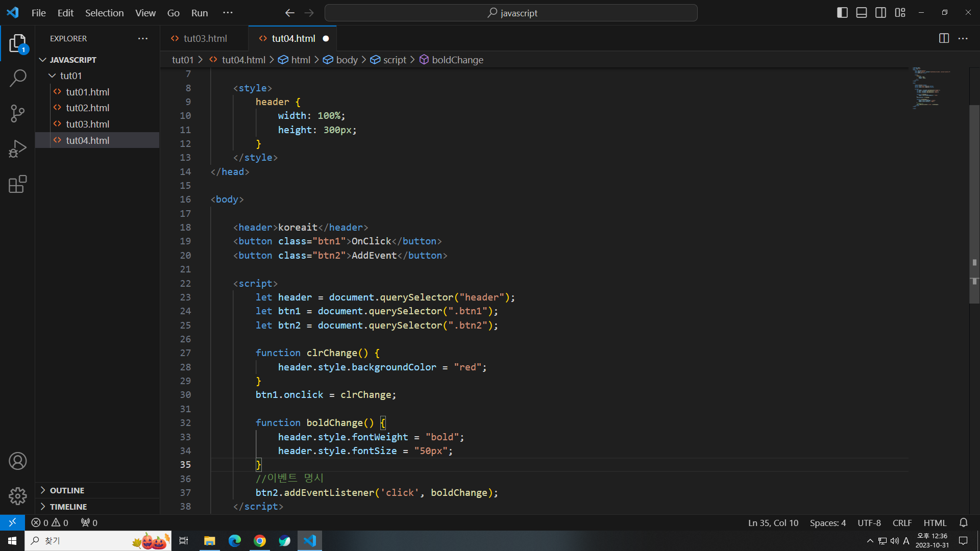
Task: Open the Search view in activity bar
Action: pos(18,78)
